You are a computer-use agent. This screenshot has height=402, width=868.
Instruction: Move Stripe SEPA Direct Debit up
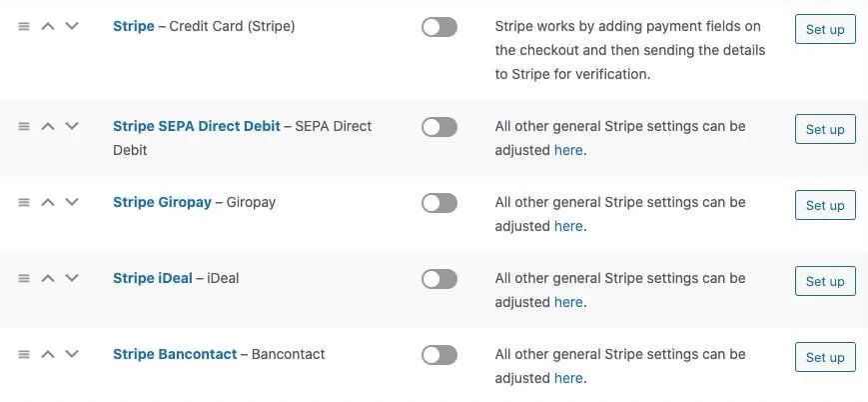pyautogui.click(x=47, y=127)
